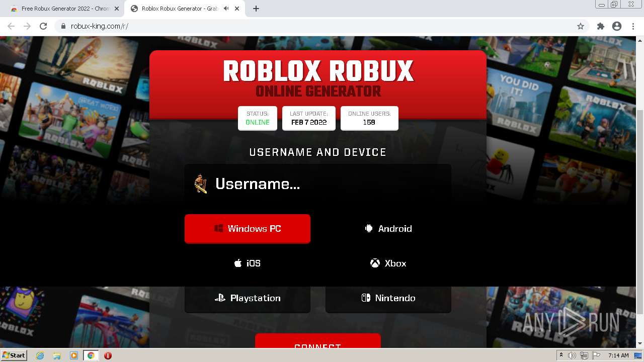Focus the Username input field

[318, 184]
